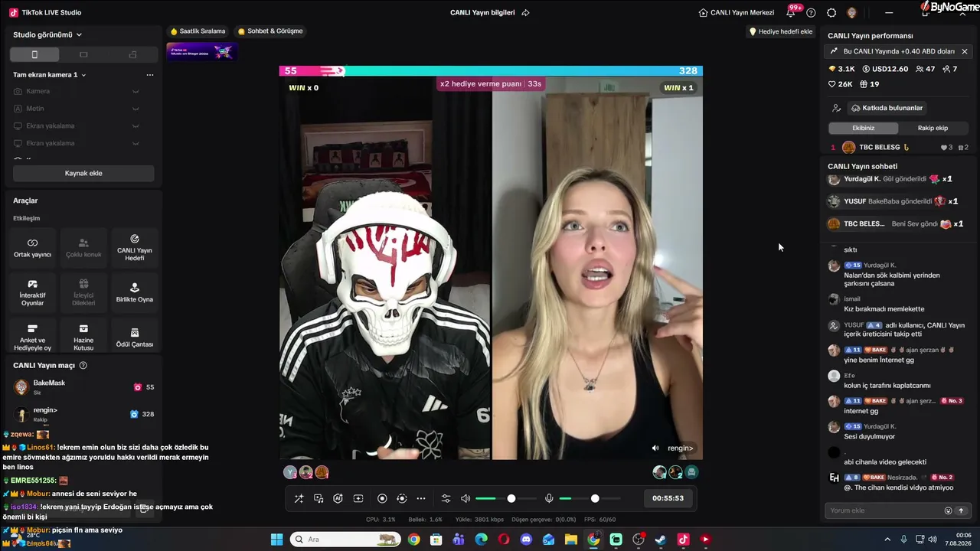Open CANLI Yayın Merkezi
The image size is (980, 551).
tap(737, 12)
